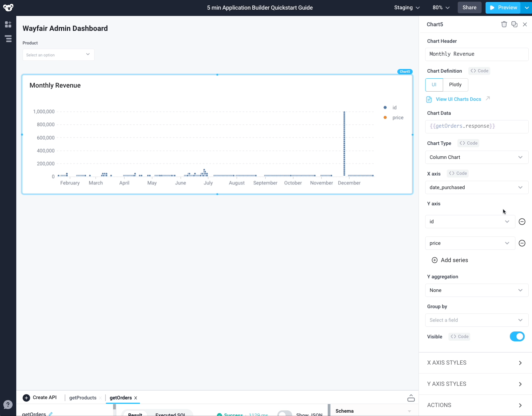
Task: Open the View UI Charts Docs link
Action: [458, 99]
